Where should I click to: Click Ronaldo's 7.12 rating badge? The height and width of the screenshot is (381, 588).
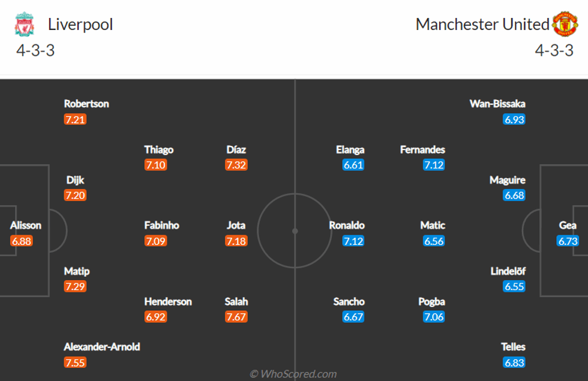pyautogui.click(x=353, y=241)
